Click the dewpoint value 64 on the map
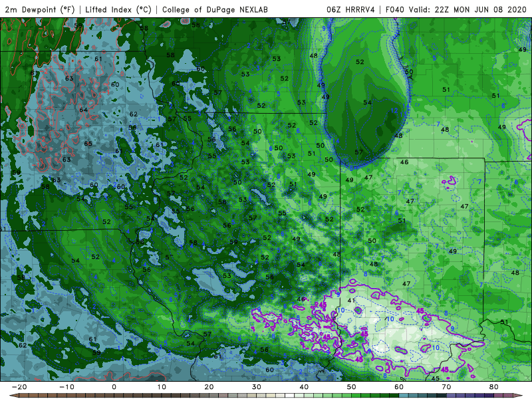The image size is (532, 399). [84, 110]
